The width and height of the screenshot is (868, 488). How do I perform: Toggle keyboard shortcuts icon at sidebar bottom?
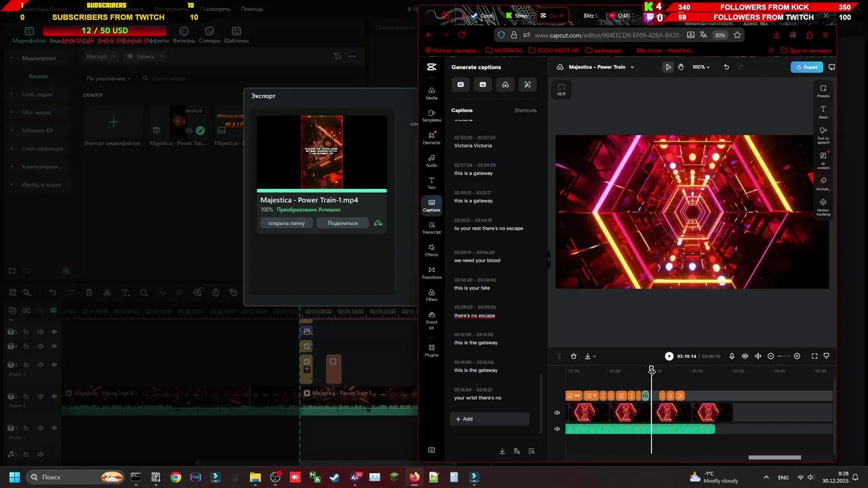pos(431,450)
